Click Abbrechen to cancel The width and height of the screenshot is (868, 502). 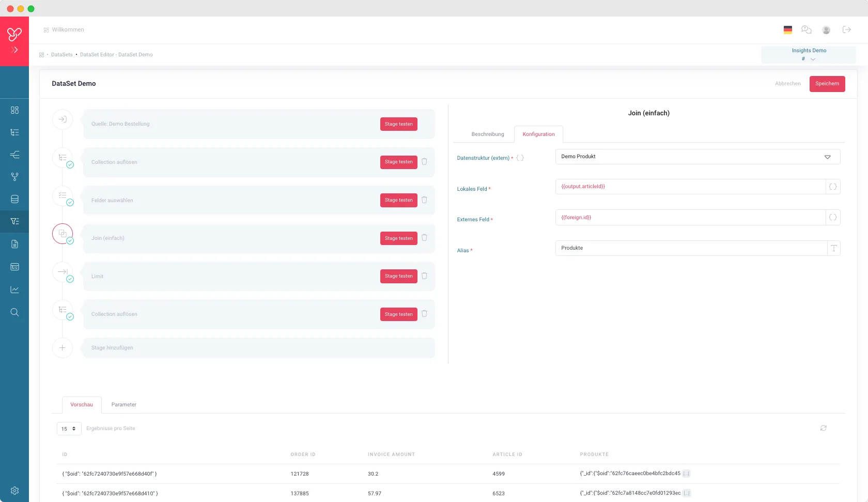(x=788, y=84)
